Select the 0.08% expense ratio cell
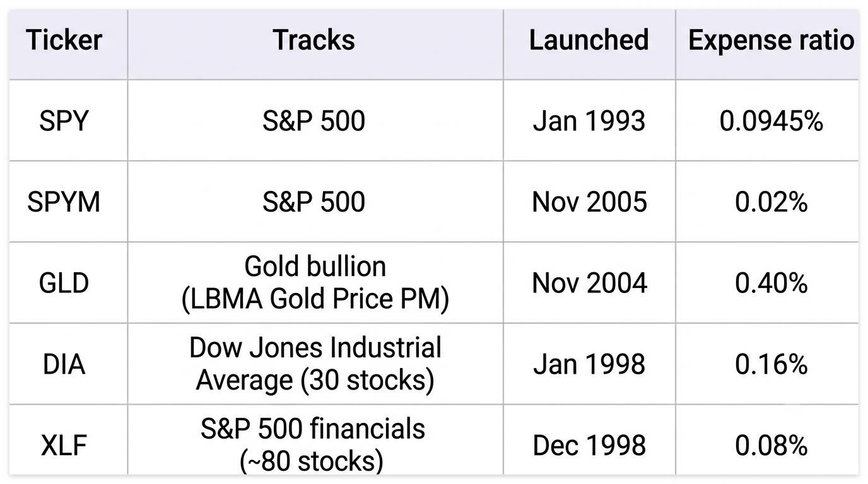 point(771,446)
